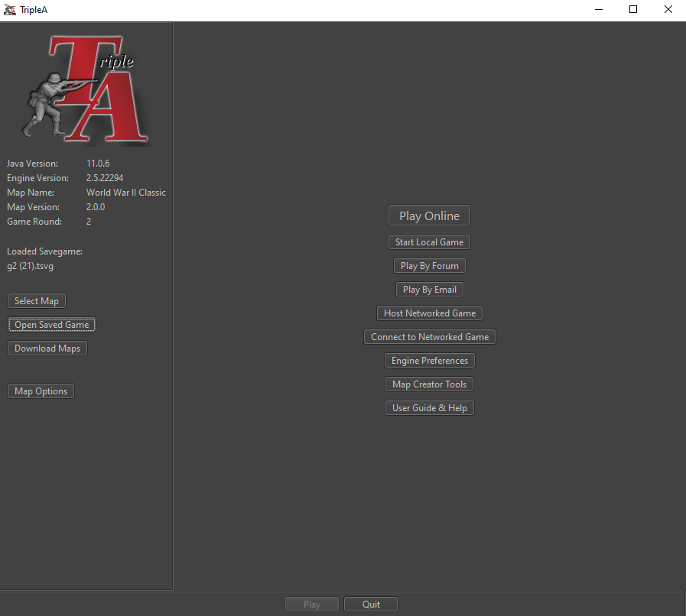Click the TripleA icon in the title bar

pos(10,10)
